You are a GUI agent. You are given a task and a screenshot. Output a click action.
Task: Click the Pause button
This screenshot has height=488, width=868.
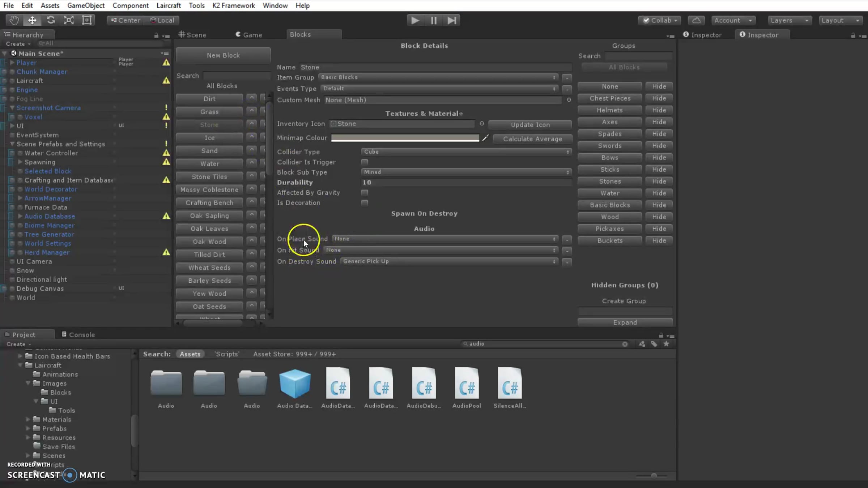(434, 20)
